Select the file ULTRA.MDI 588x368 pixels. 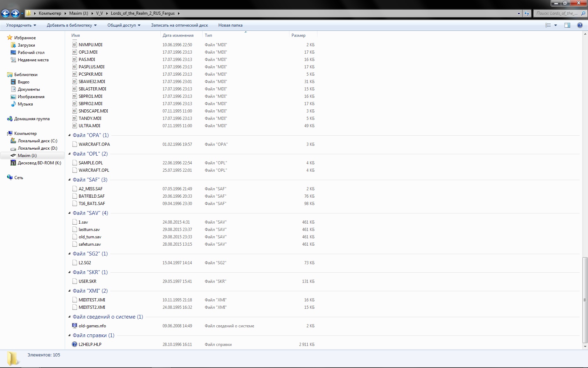click(90, 125)
